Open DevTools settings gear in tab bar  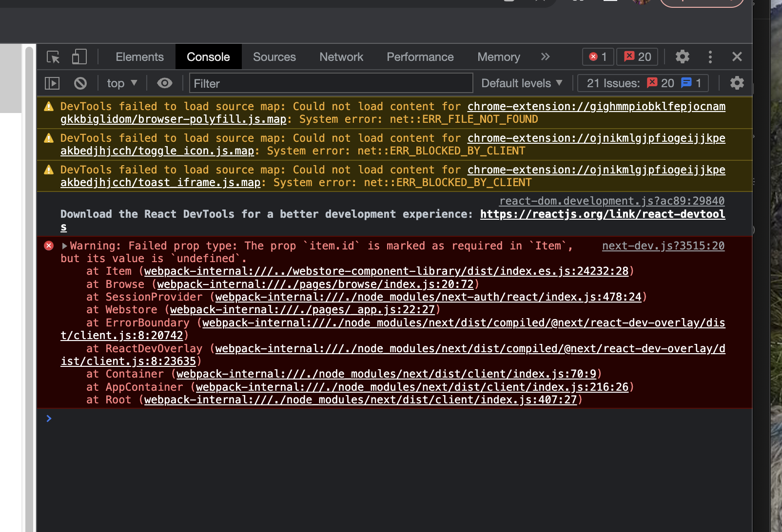(682, 57)
